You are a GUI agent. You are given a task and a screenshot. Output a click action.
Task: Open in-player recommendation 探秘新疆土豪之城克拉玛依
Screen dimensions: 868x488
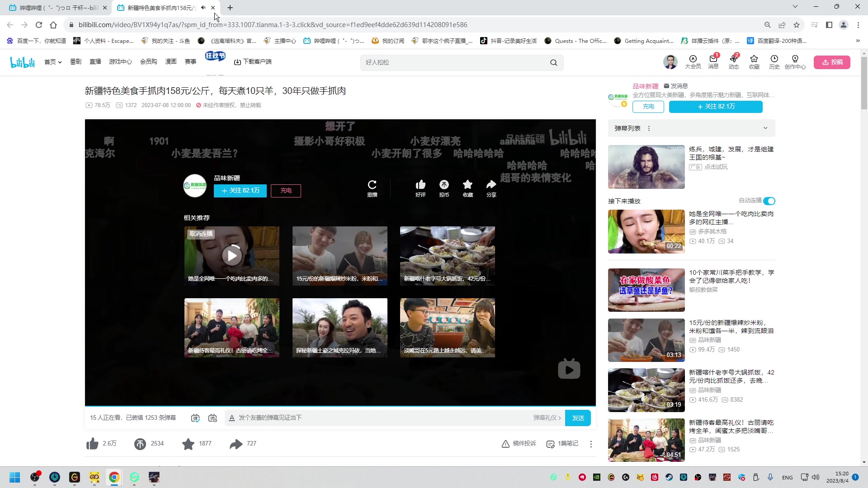click(x=340, y=328)
